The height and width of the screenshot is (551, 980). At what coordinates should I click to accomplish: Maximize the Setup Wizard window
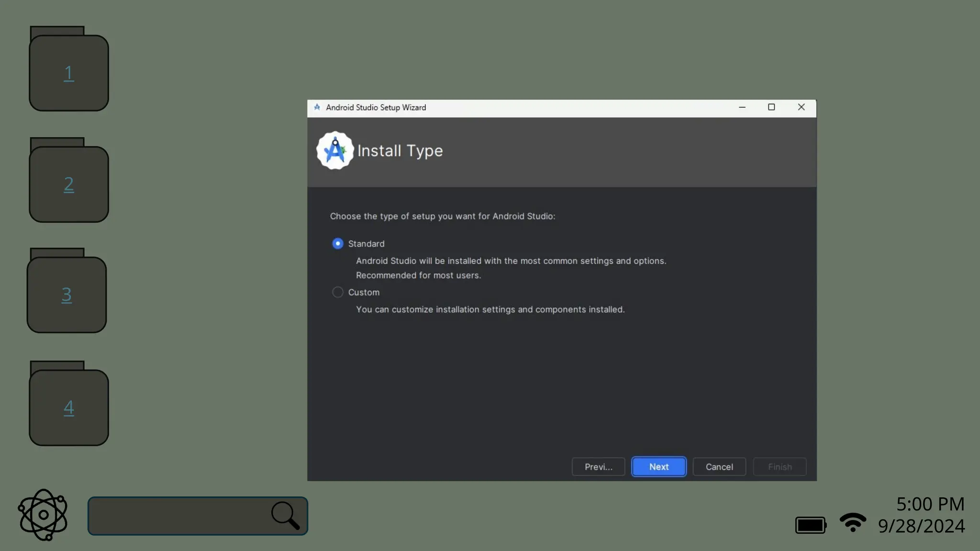(771, 107)
